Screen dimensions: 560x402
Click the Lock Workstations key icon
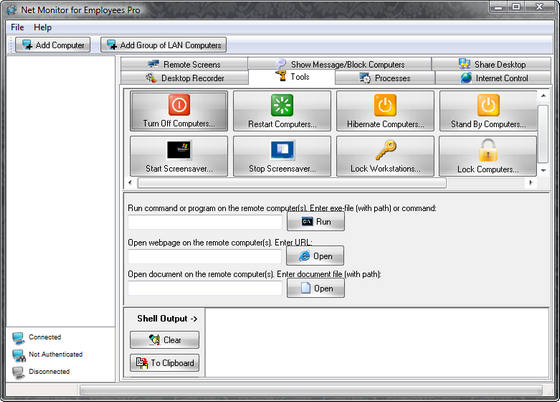(386, 150)
